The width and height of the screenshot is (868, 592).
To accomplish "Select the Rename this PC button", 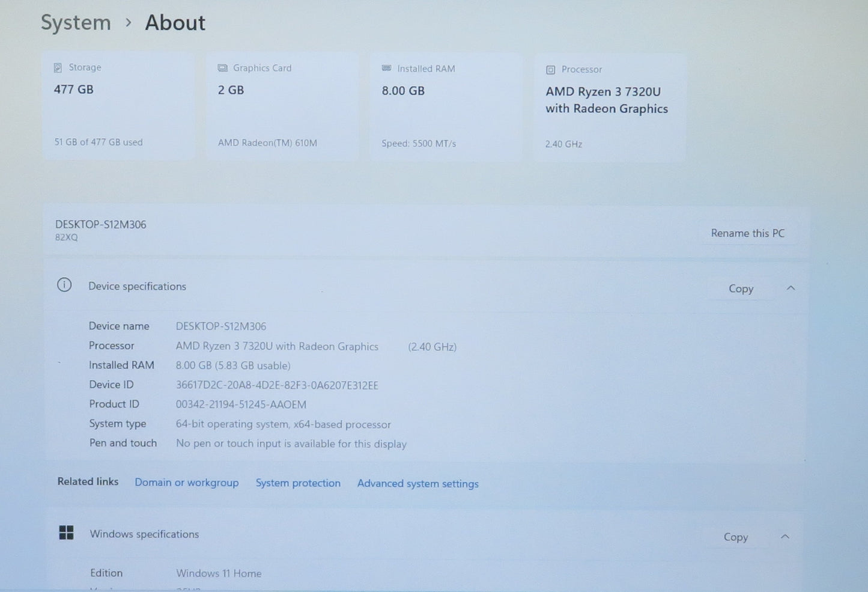I will [x=748, y=233].
